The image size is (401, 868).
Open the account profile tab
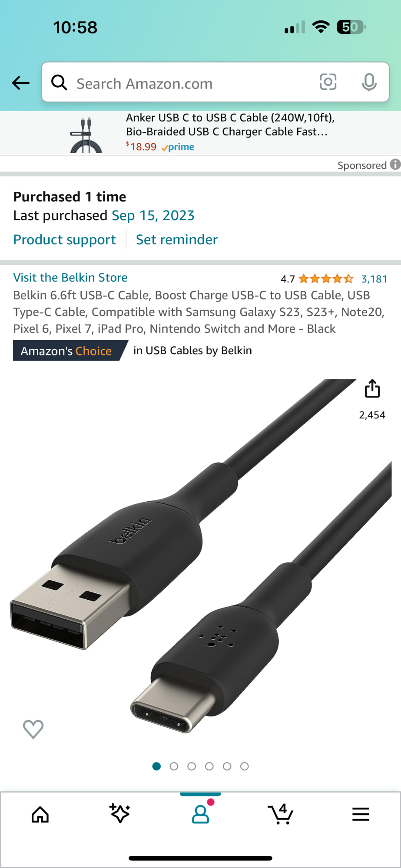pos(200,814)
